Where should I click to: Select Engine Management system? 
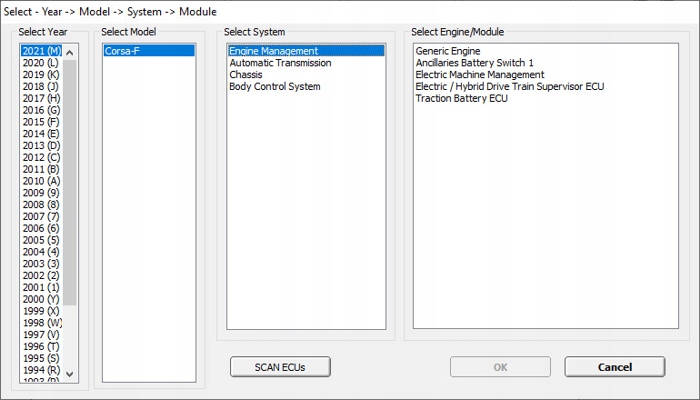[x=274, y=51]
